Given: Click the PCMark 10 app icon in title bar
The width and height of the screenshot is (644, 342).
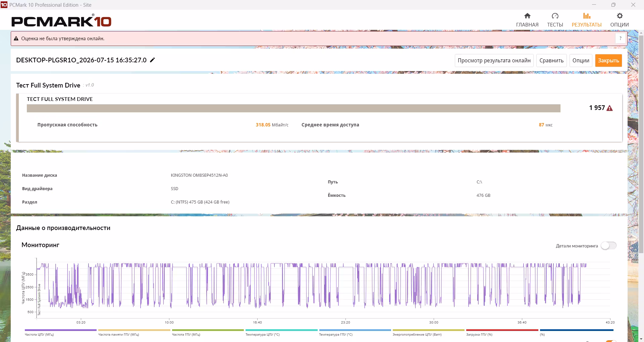Looking at the screenshot, I should pos(4,5).
